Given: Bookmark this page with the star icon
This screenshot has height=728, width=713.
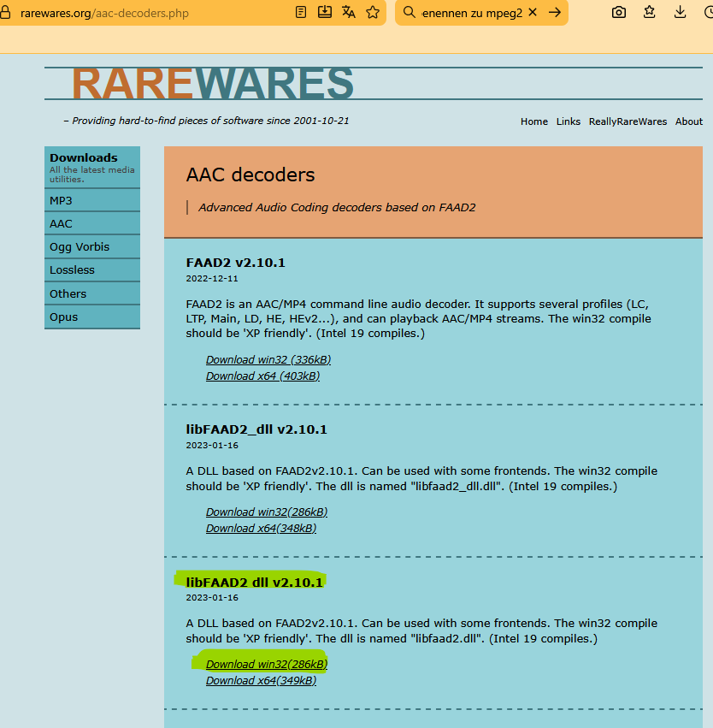Looking at the screenshot, I should [373, 13].
